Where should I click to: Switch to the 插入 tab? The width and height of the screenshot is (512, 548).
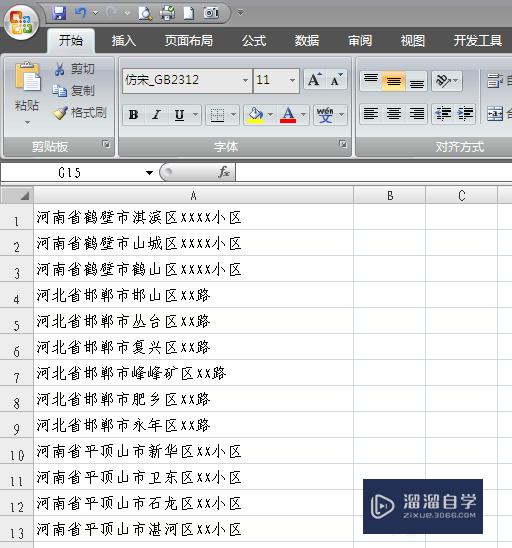click(123, 41)
